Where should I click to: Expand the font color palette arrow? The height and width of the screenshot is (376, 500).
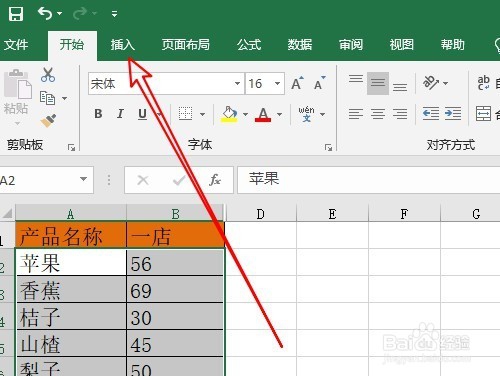coord(279,114)
